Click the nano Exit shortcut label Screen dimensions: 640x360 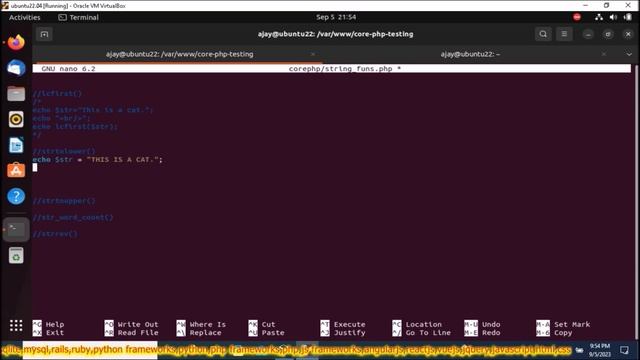[x=55, y=333]
